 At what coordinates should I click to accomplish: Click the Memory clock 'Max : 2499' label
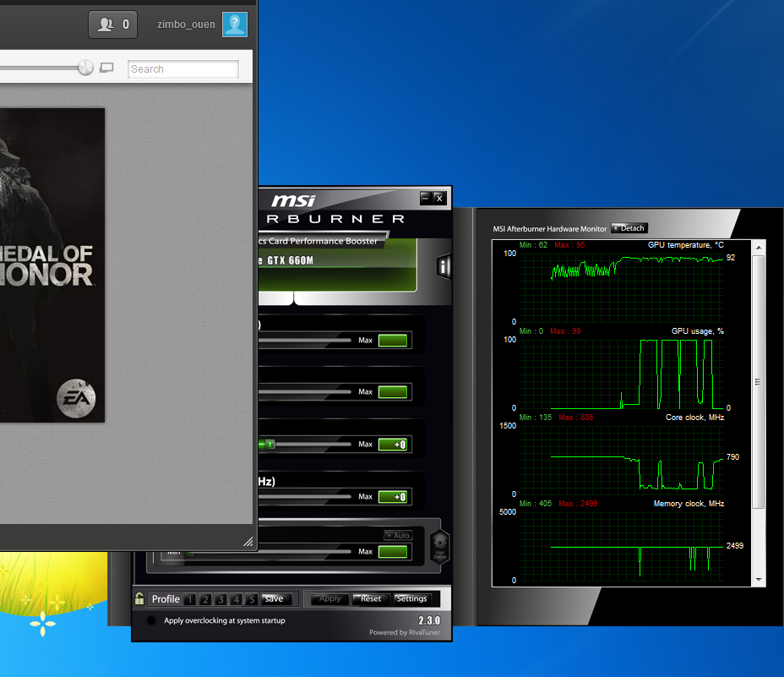[x=578, y=504]
